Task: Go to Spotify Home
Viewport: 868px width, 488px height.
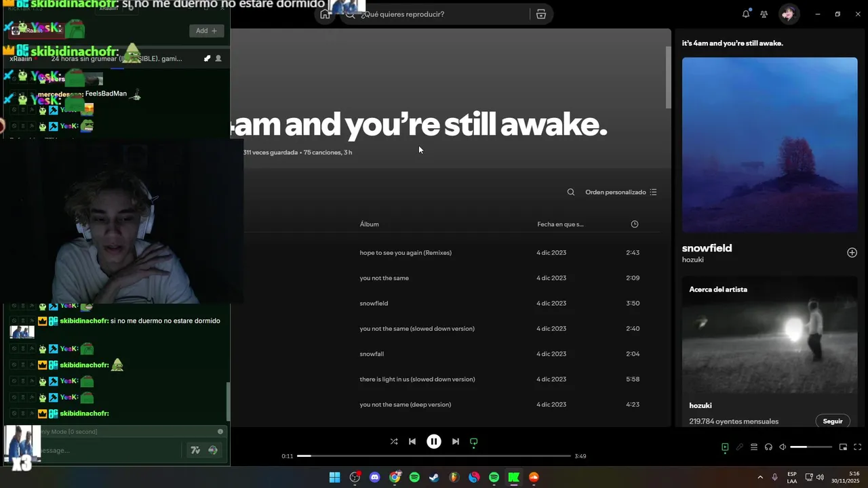Action: pos(326,14)
